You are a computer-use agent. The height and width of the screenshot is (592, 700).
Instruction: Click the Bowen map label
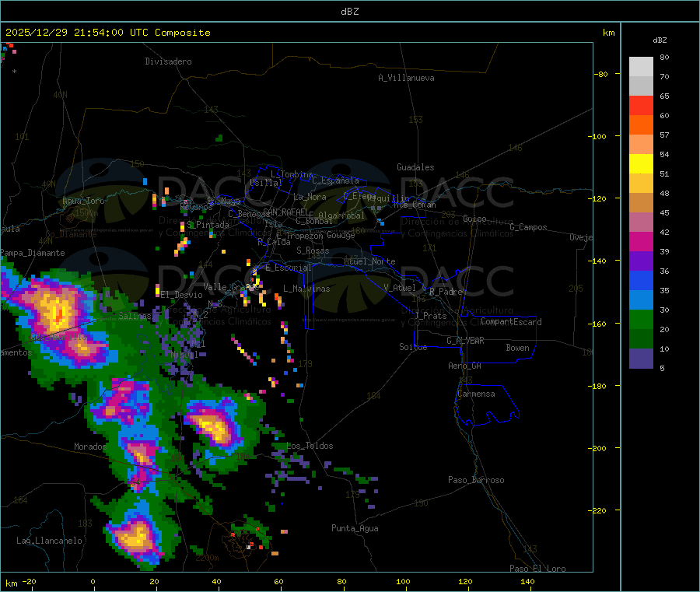click(x=518, y=348)
